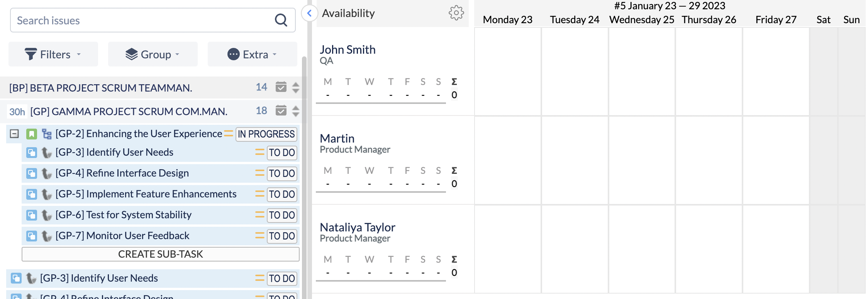This screenshot has height=299, width=868.
Task: Open the Filters dropdown
Action: point(53,54)
